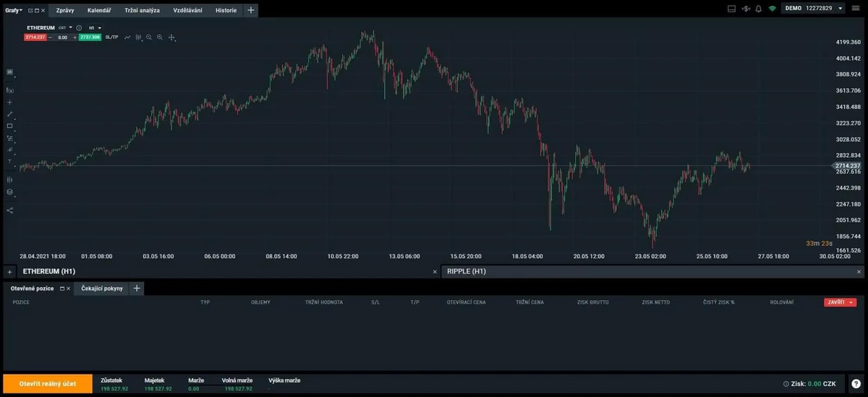Viewport: 868px width, 397px height.
Task: Open the f(x) indicators tool
Action: [9, 90]
